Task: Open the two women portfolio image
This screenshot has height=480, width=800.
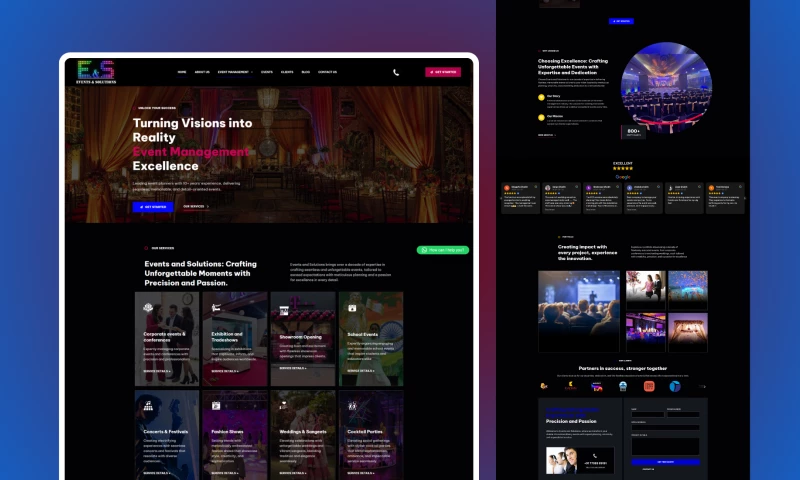Action: coord(645,290)
